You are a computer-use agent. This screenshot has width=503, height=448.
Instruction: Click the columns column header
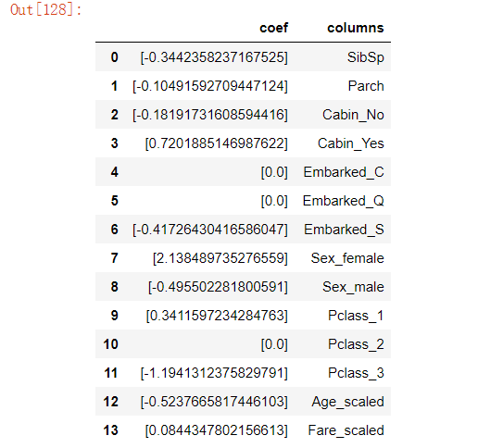point(355,28)
